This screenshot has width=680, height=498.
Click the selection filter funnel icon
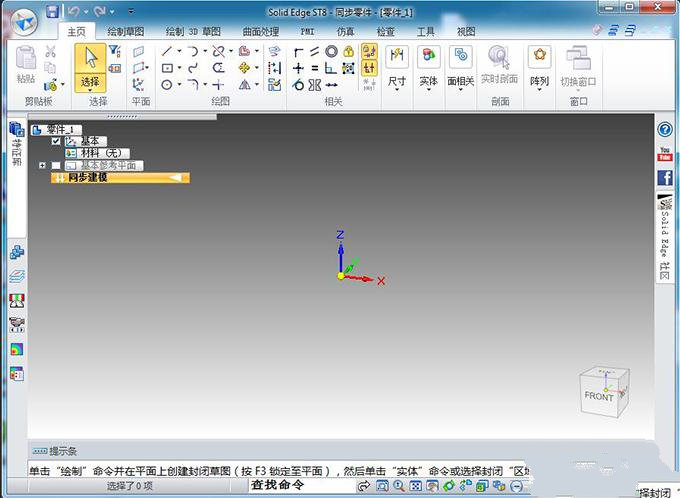click(114, 52)
